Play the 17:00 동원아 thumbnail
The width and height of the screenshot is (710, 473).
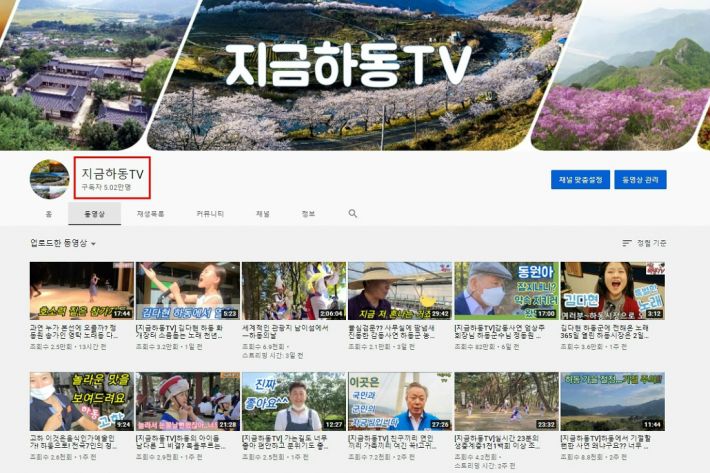click(506, 291)
